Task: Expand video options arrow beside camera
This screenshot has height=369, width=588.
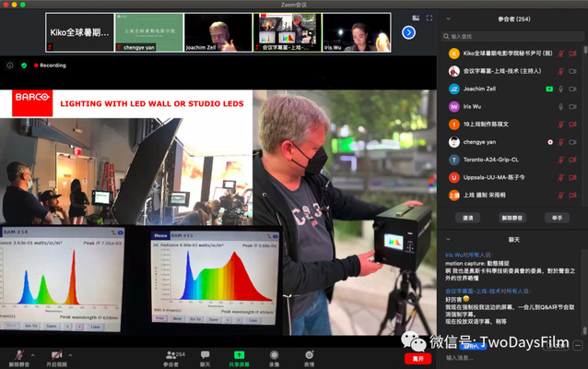Action: (71, 354)
